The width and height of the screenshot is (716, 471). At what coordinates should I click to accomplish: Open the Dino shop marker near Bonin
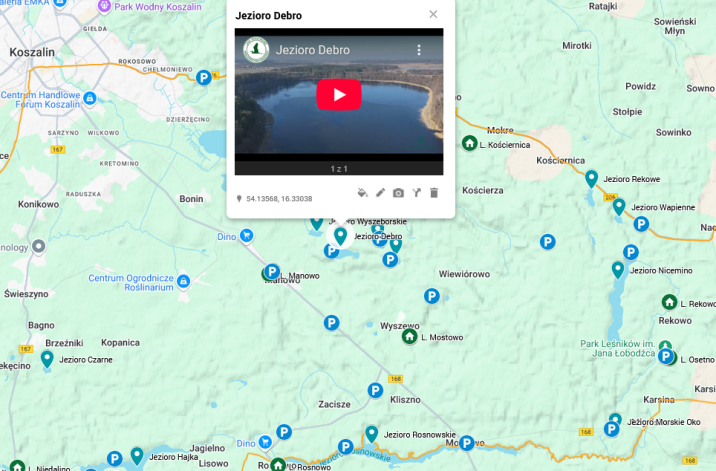pos(247,236)
